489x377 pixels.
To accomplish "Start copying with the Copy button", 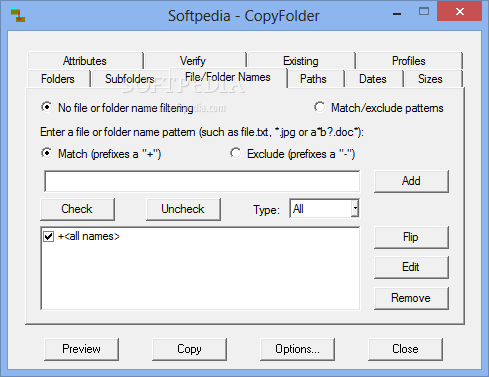I will (x=189, y=349).
